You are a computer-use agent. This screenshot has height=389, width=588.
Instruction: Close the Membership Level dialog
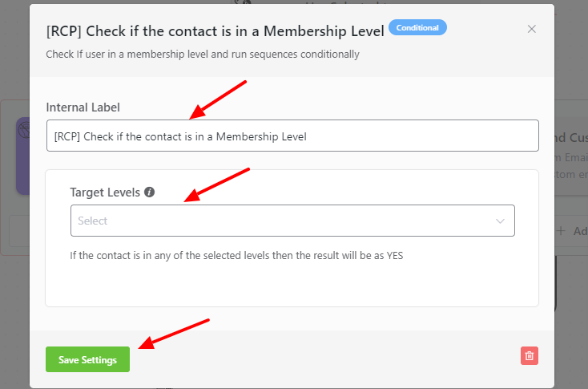[531, 29]
